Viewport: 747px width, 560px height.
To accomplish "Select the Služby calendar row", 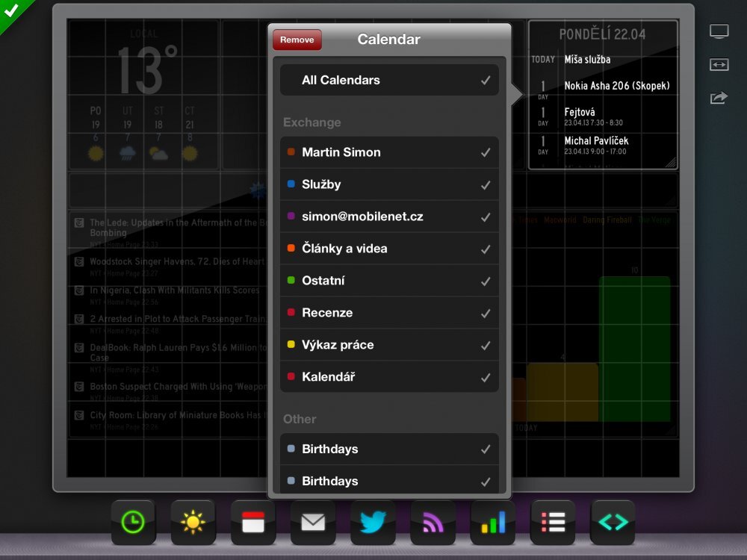I will (x=388, y=184).
